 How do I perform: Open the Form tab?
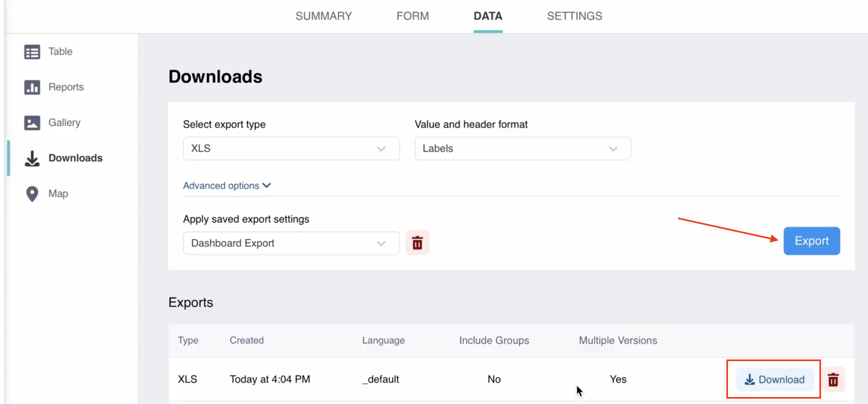(x=413, y=16)
